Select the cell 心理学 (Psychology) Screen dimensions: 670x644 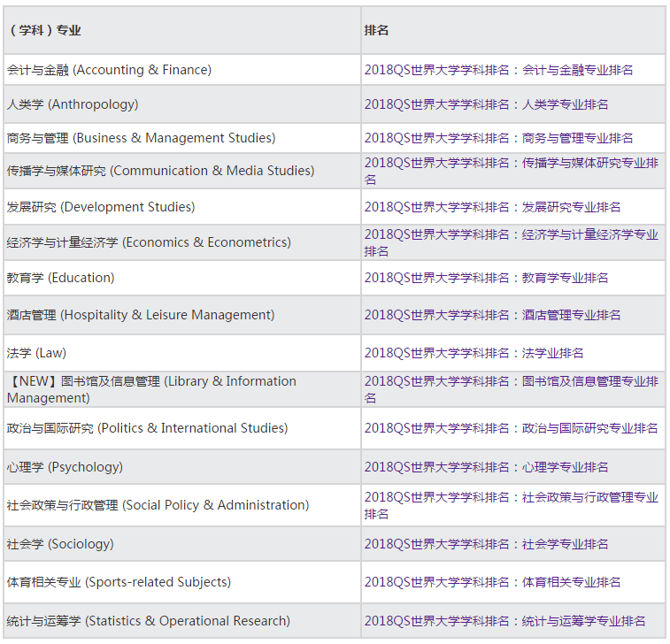click(182, 467)
